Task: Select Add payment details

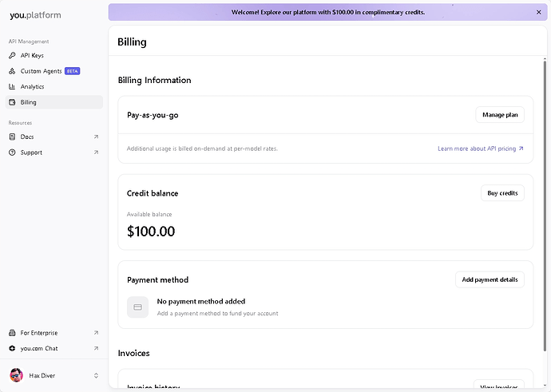Action: click(x=490, y=279)
